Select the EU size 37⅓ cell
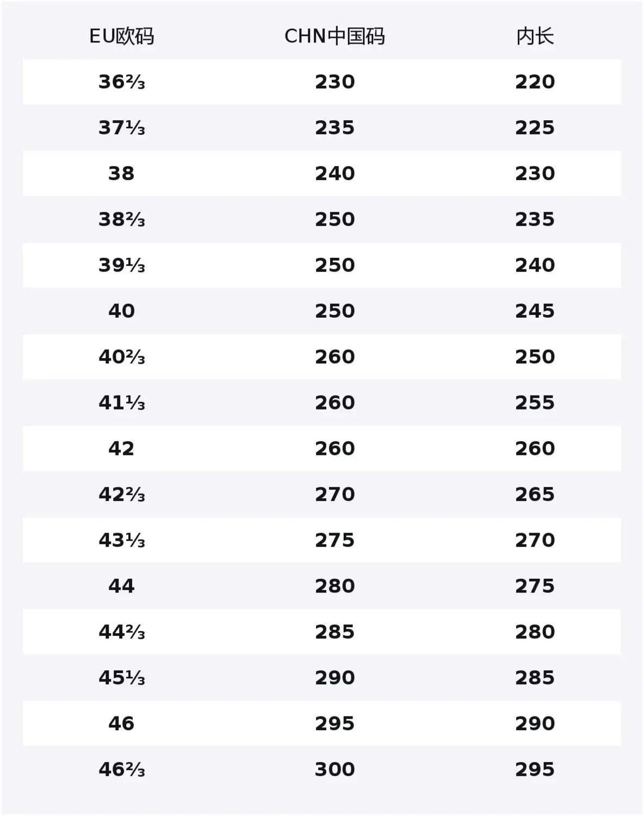 121,128
